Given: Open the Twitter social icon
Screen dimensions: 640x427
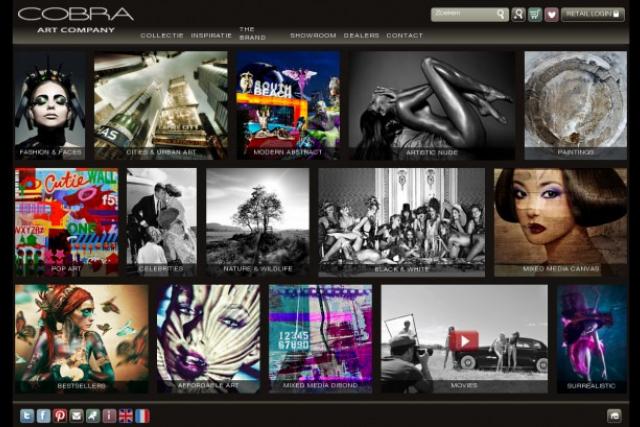Looking at the screenshot, I should click(x=27, y=415).
